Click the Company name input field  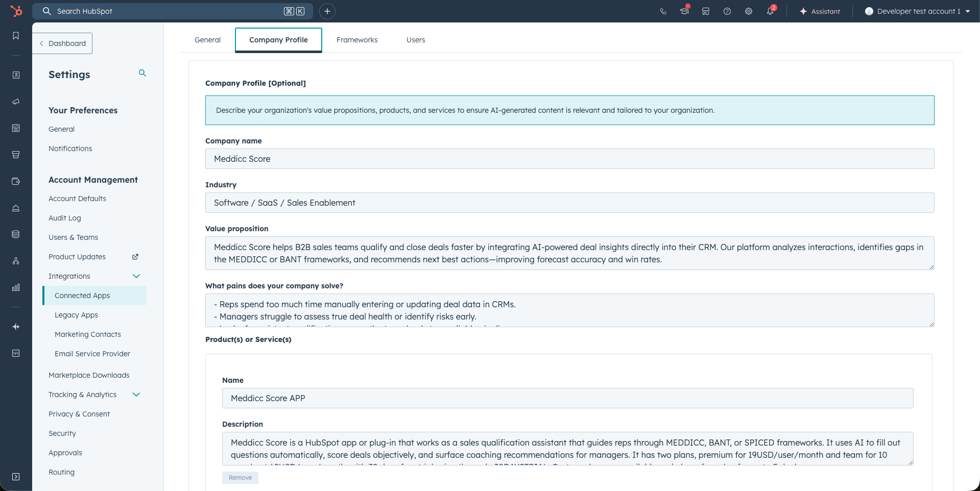click(x=569, y=159)
